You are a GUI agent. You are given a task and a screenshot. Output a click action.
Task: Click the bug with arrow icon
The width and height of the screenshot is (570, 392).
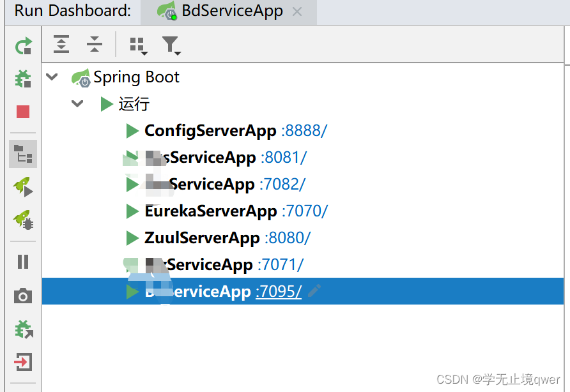pos(24,329)
